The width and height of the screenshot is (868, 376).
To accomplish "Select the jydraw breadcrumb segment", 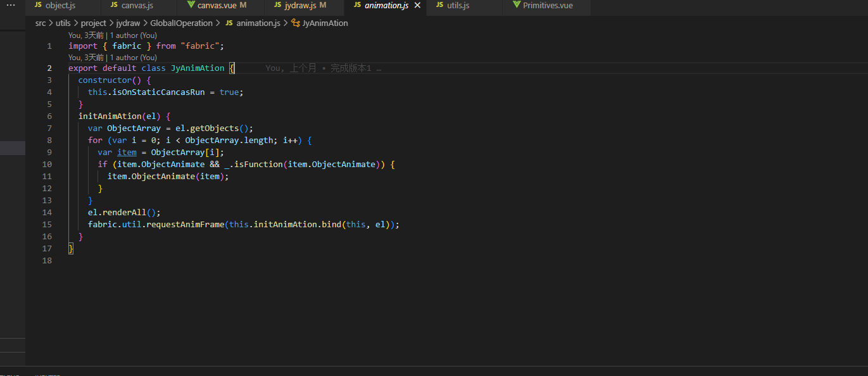I will click(x=128, y=23).
